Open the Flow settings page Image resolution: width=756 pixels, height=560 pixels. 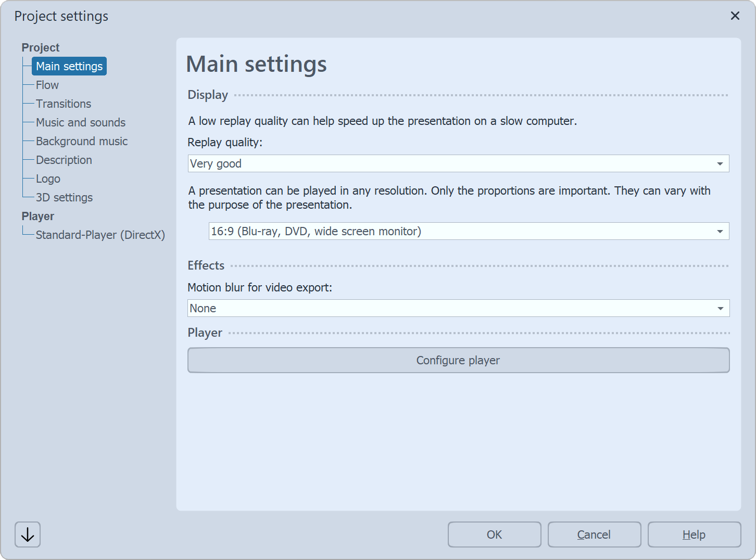tap(47, 85)
